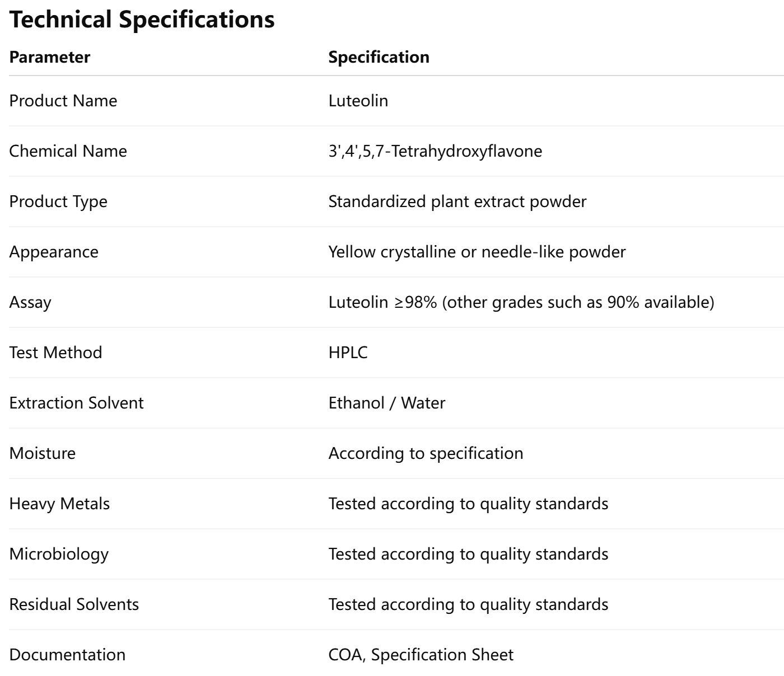Image resolution: width=784 pixels, height=676 pixels.
Task: Click the Standardized plant extract powder cell
Action: (457, 201)
